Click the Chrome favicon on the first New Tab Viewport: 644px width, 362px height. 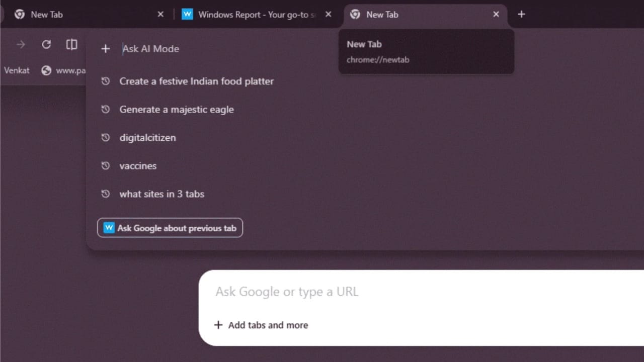(x=19, y=14)
